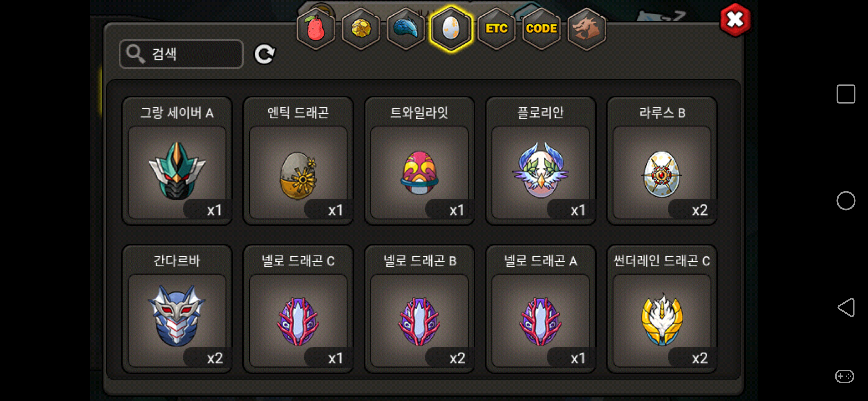Select the 라루스 B egg
This screenshot has height=401, width=868.
tap(662, 161)
